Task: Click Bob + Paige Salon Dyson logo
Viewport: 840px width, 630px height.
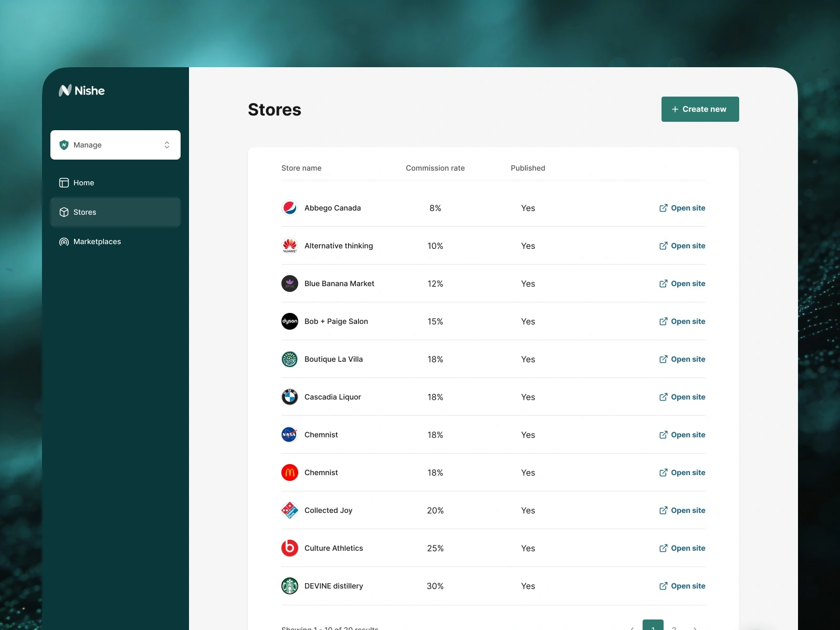Action: pyautogui.click(x=290, y=321)
